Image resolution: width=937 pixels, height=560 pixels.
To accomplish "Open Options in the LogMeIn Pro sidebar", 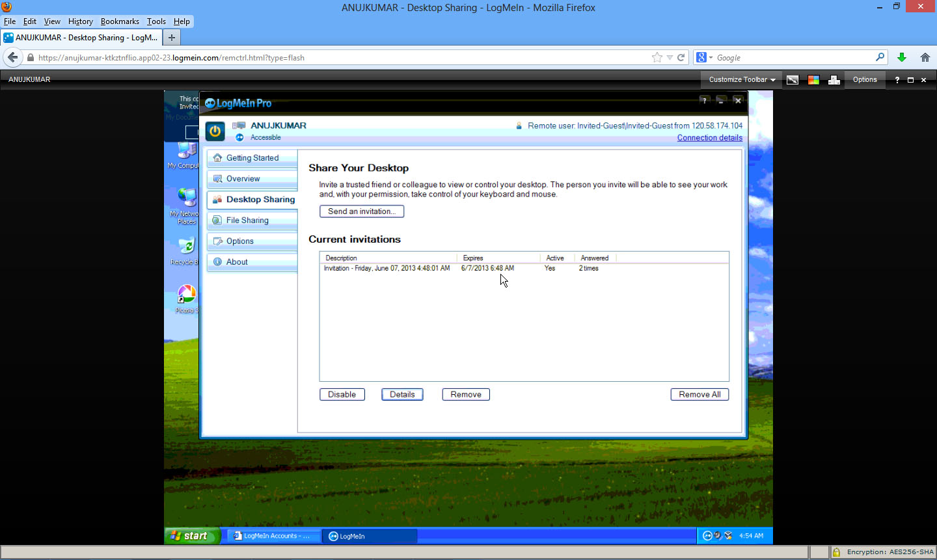I will (x=252, y=241).
